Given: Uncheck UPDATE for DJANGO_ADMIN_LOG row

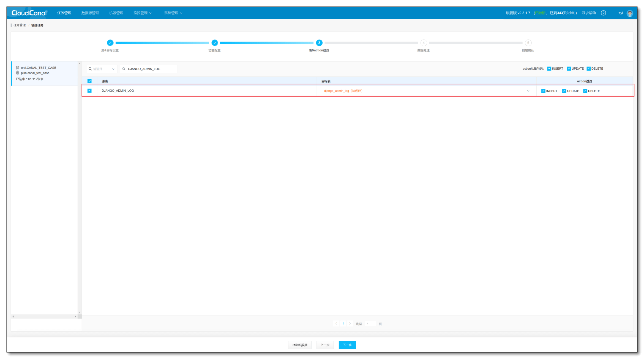Looking at the screenshot, I should [x=564, y=91].
